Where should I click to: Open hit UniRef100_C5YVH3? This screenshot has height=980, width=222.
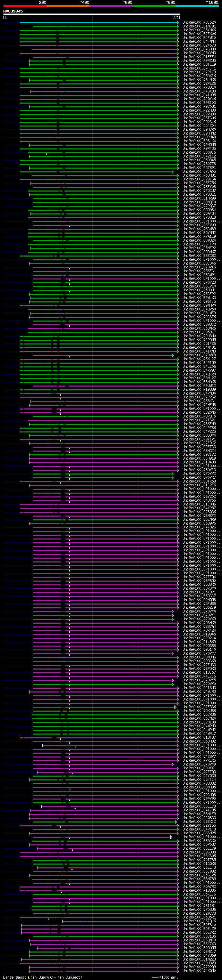point(199,53)
